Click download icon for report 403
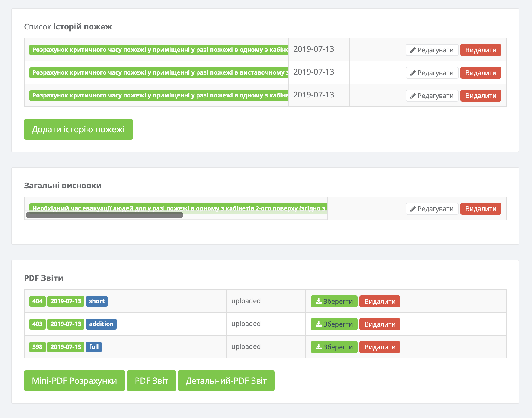The height and width of the screenshot is (418, 532). (319, 324)
